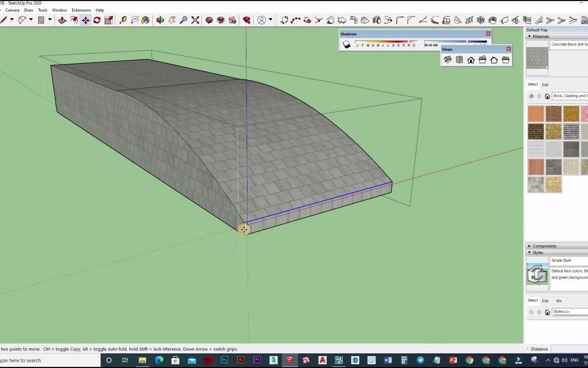The width and height of the screenshot is (588, 368).
Task: Activate the Rotate tool
Action: 96,20
